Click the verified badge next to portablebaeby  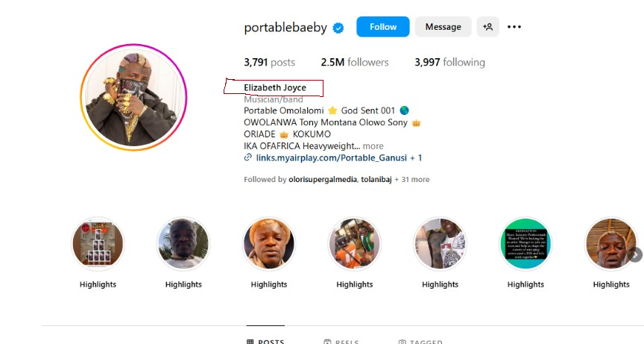(x=338, y=28)
